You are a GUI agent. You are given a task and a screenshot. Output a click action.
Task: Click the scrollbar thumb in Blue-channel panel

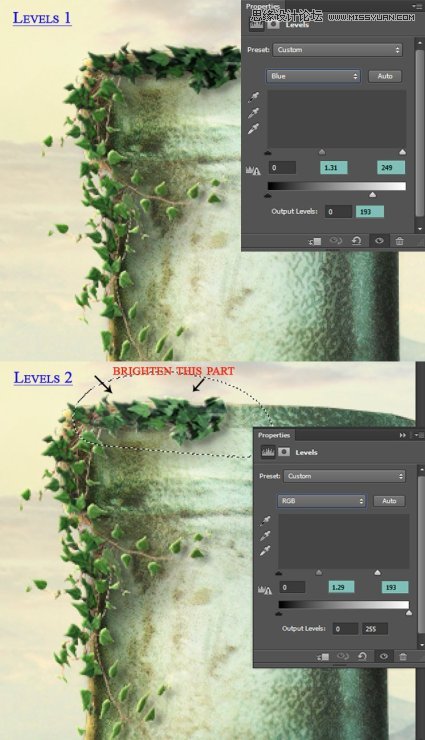click(420, 132)
